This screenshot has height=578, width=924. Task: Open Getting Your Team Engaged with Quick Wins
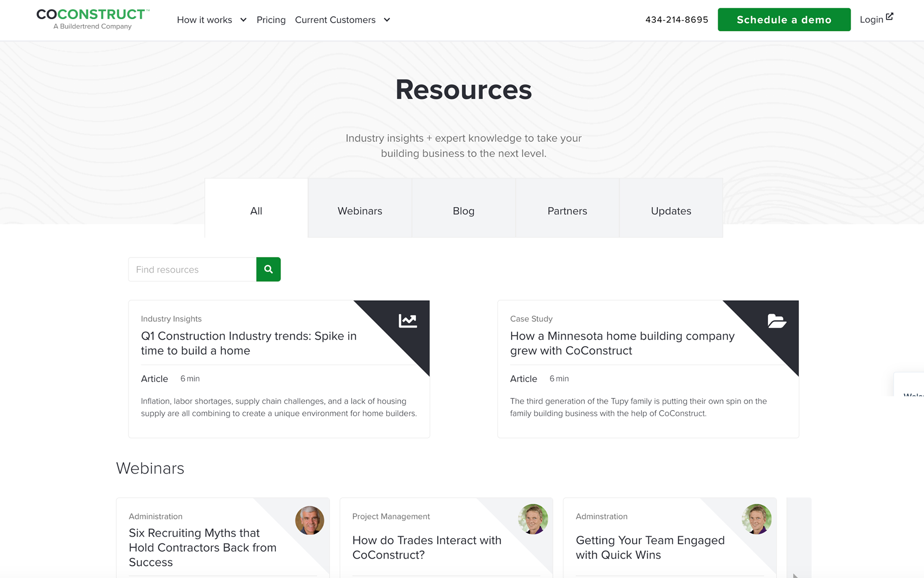650,548
